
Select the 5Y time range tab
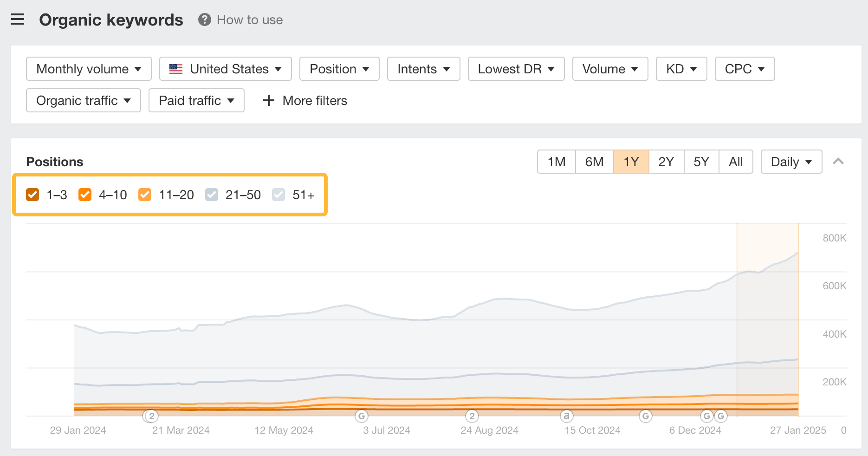click(701, 162)
